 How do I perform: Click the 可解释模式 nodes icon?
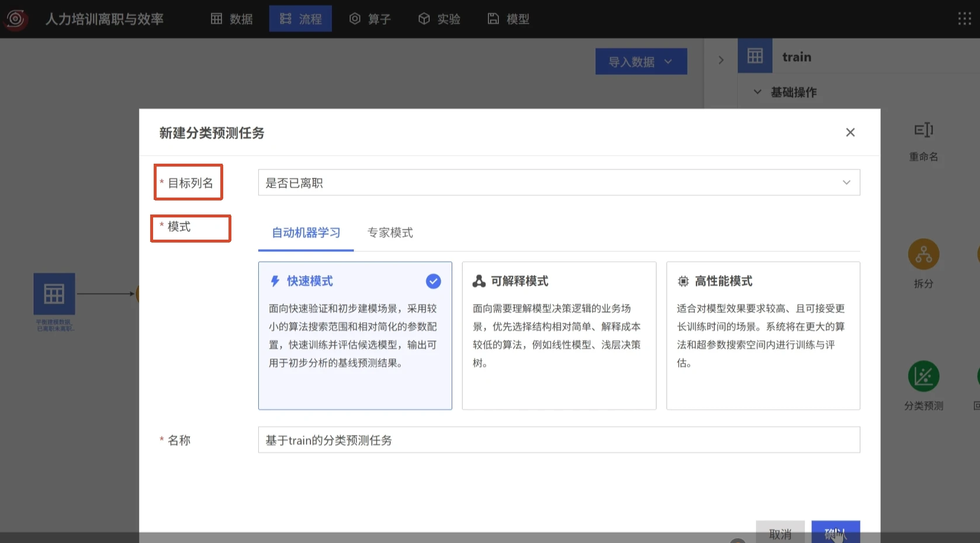pos(479,281)
